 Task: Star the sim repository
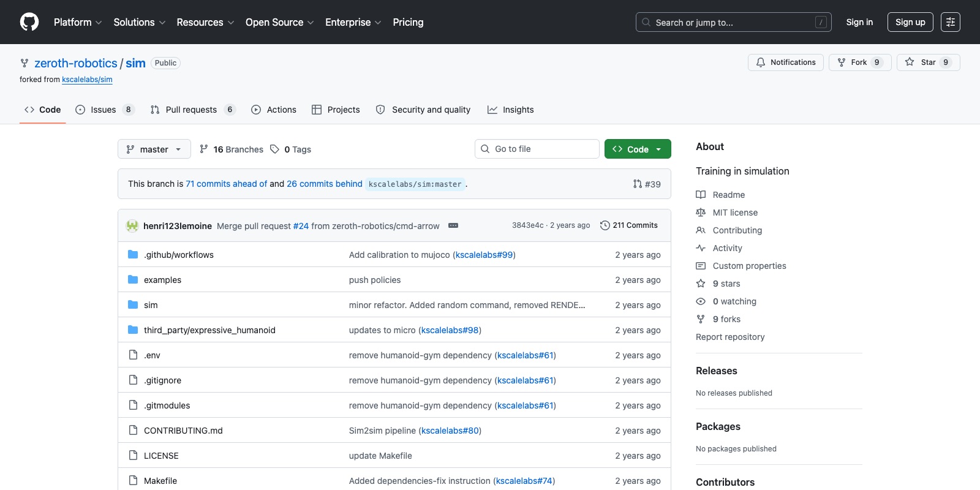point(928,62)
